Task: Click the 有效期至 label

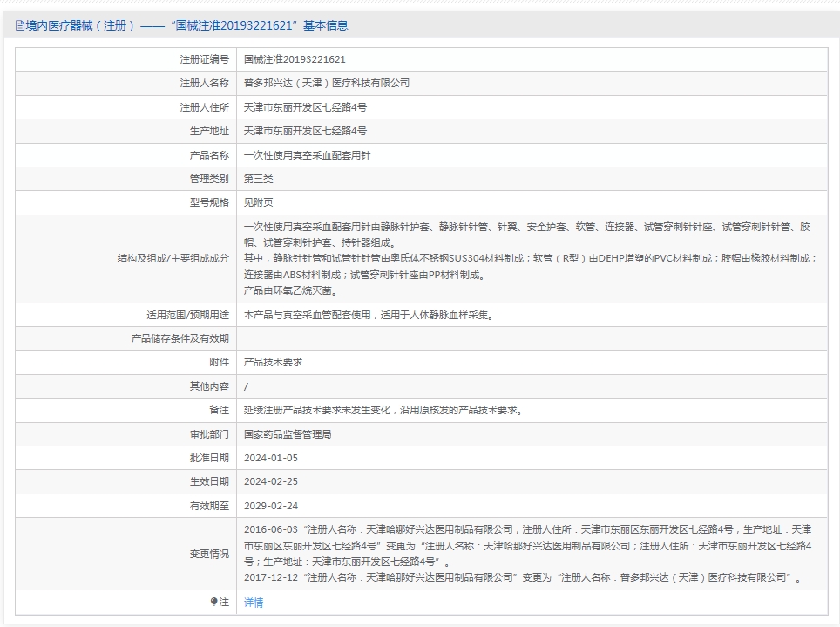Action: pos(209,506)
